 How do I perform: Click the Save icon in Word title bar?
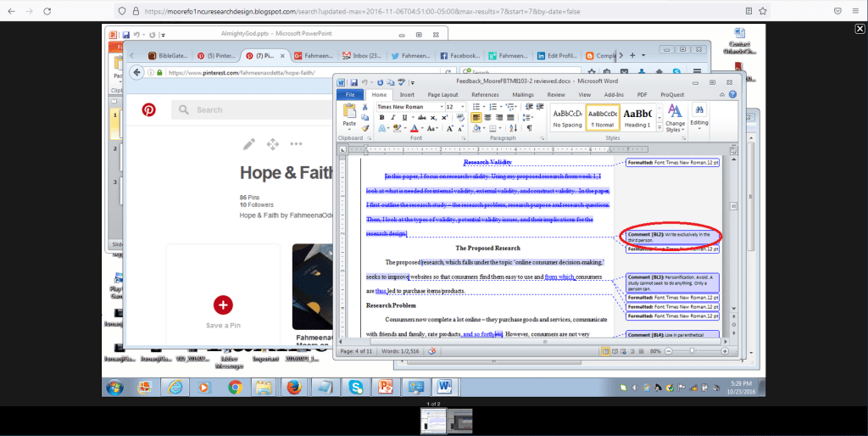(x=353, y=82)
